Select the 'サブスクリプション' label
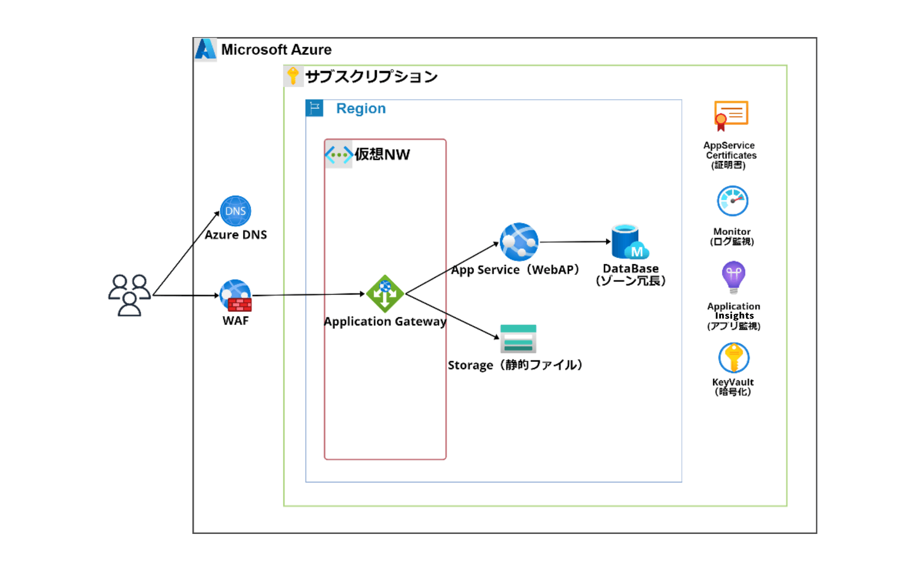The height and width of the screenshot is (571, 924). point(371,77)
